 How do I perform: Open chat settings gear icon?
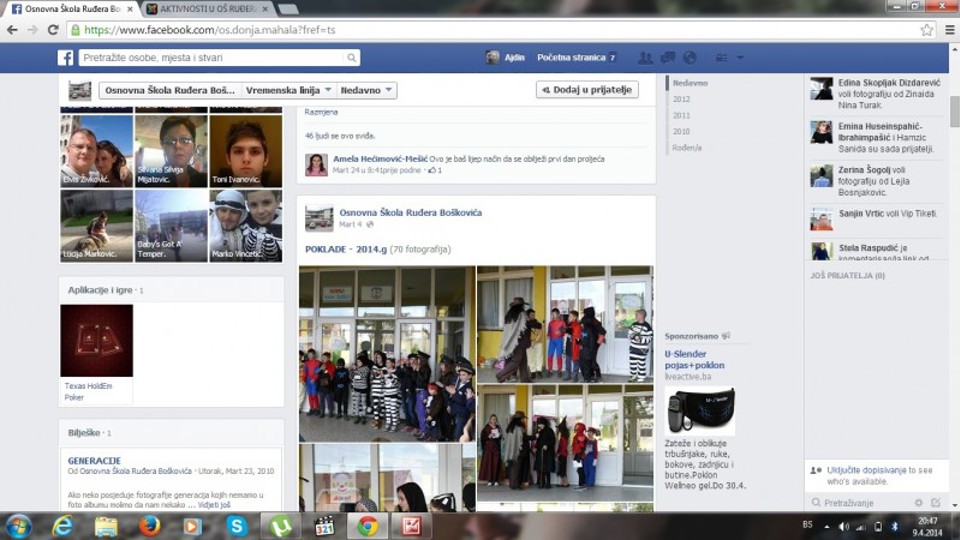click(x=918, y=503)
